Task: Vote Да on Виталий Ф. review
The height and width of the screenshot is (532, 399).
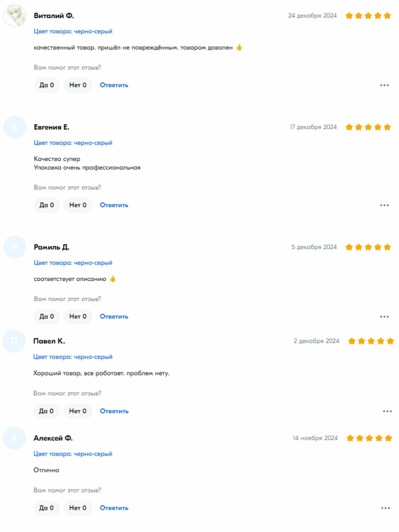Action: (47, 85)
